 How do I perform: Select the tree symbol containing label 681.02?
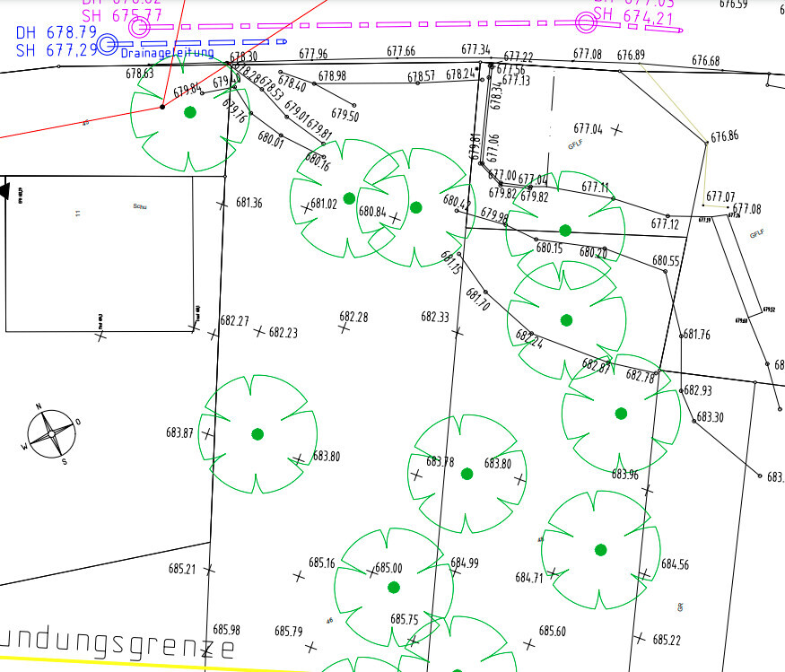[348, 198]
